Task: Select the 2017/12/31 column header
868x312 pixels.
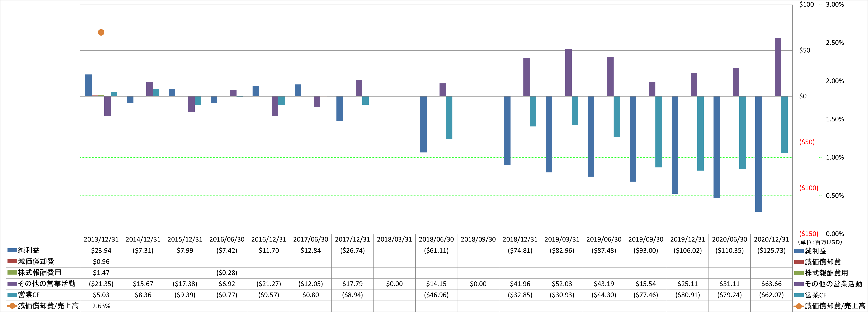Action: click(x=352, y=239)
